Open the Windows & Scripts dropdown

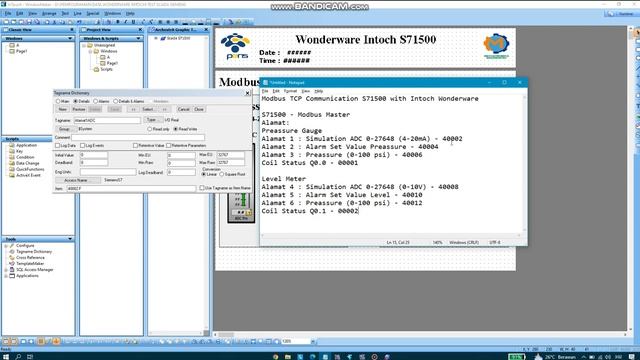tap(138, 38)
